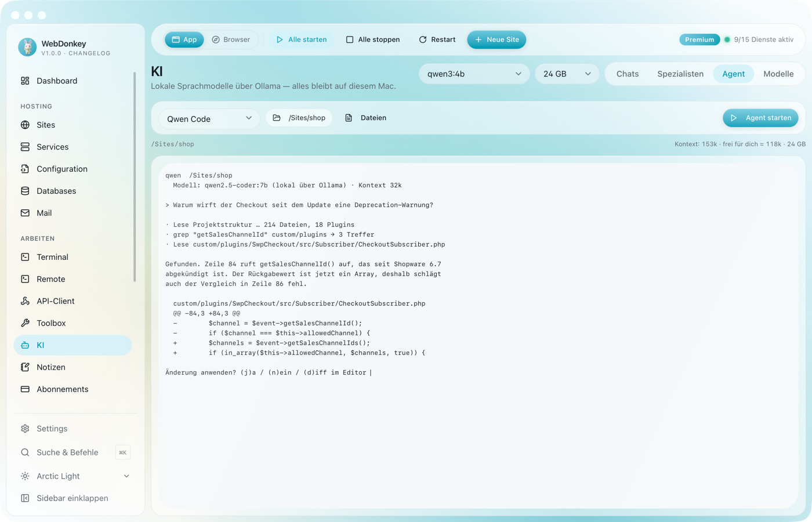Open the Chats tab
The image size is (812, 522).
[628, 74]
